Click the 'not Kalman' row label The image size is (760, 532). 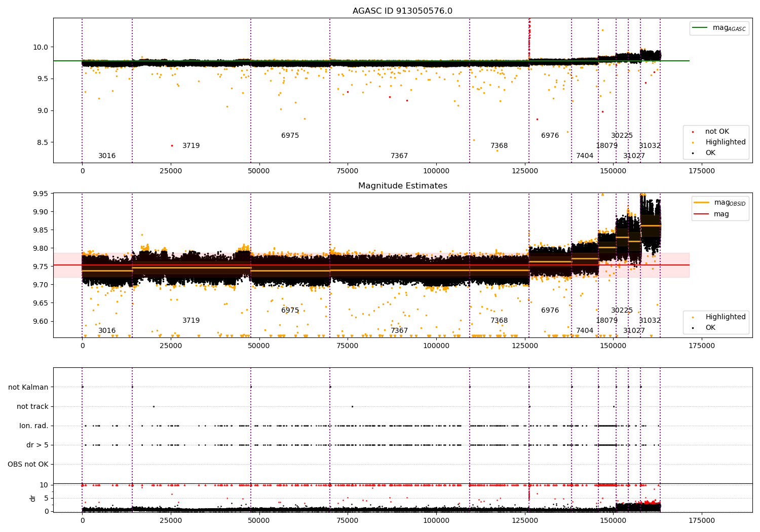click(x=28, y=388)
